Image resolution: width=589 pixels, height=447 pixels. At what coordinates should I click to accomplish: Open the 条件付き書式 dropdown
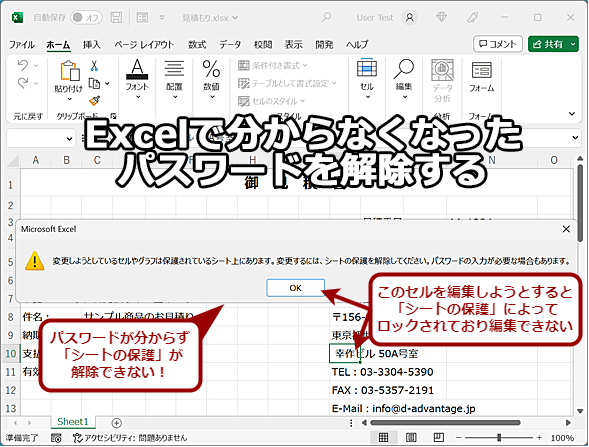coord(273,66)
